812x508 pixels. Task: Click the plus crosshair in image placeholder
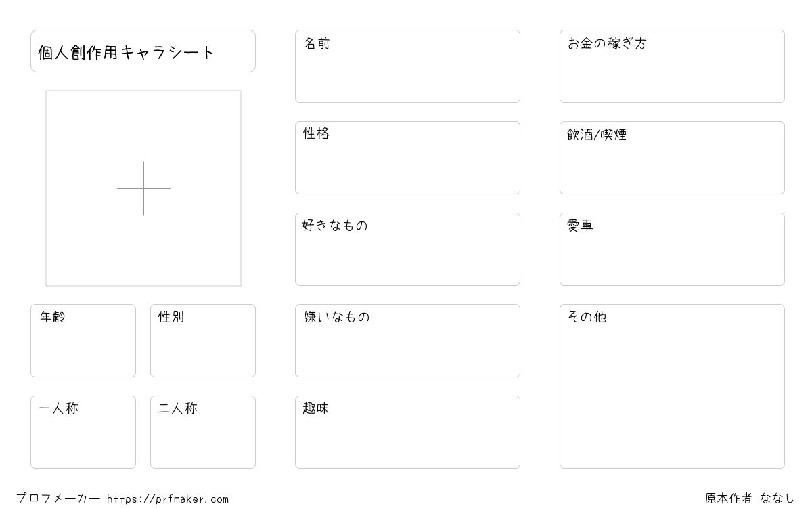(x=143, y=188)
